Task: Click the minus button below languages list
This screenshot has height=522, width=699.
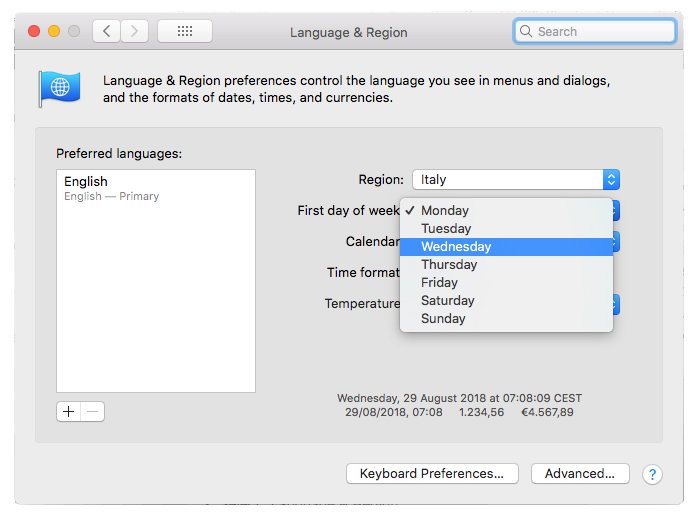Action: click(92, 412)
